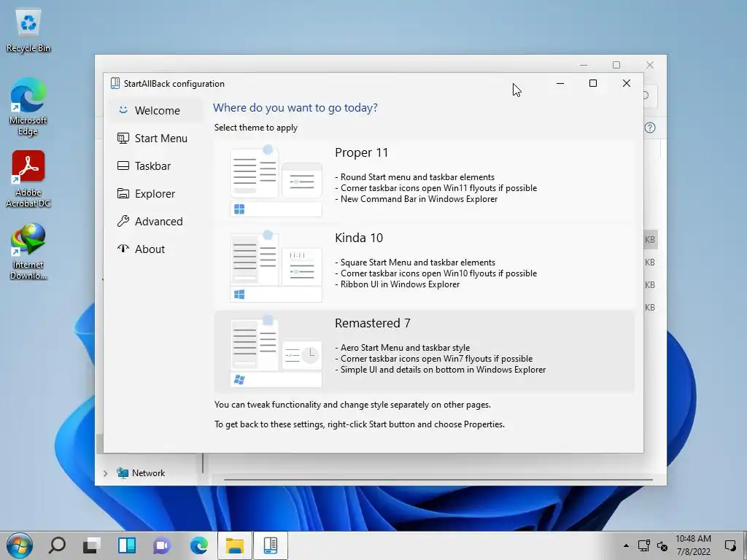
Task: Show hidden tray icons arrow
Action: pos(626,545)
